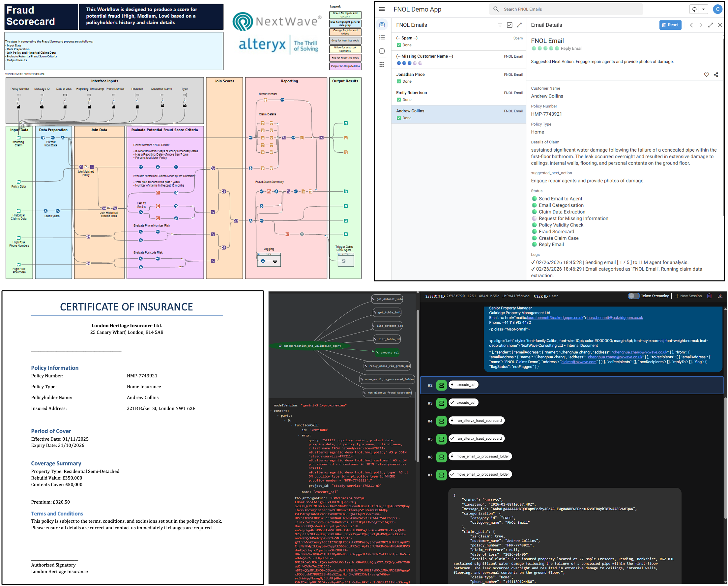Collapse the args node in JSON tree
This screenshot has height=586, width=728.
point(299,436)
